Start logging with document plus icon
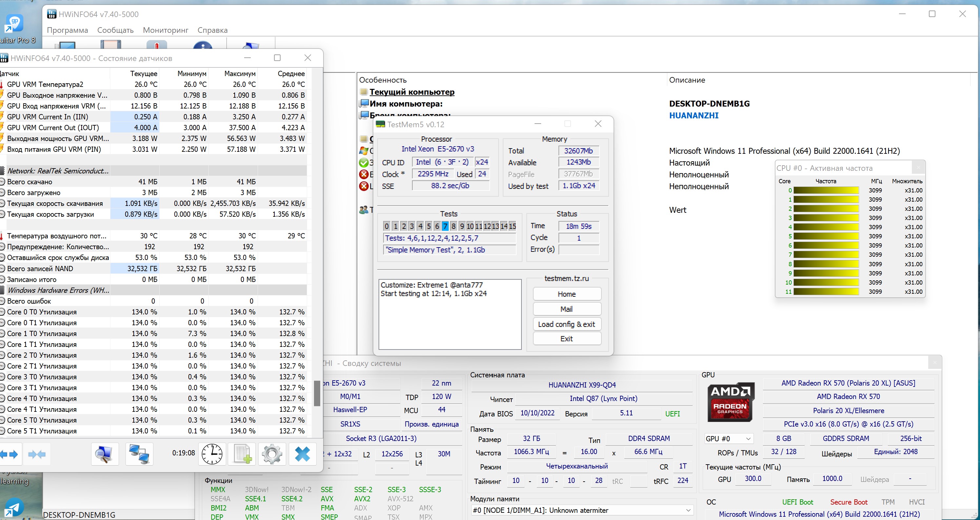This screenshot has width=980, height=520. (x=242, y=454)
